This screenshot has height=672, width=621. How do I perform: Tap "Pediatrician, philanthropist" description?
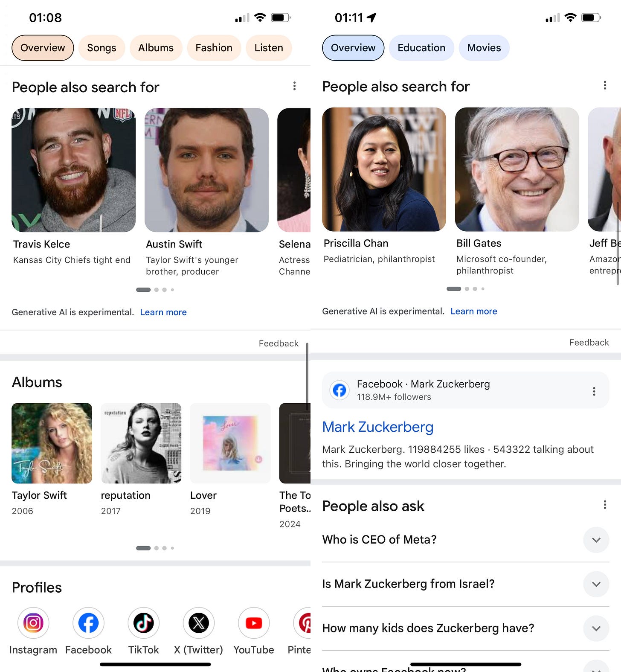[x=379, y=259]
